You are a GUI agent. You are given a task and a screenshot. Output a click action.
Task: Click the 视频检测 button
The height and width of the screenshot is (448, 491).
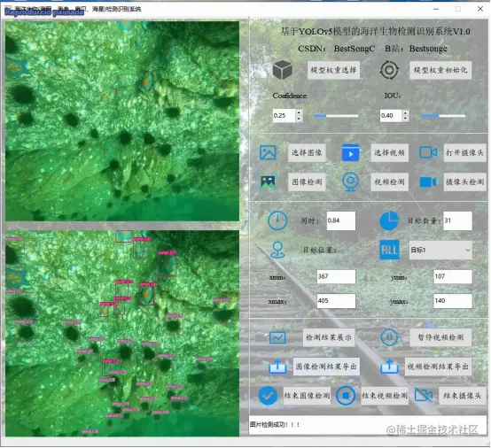[389, 182]
